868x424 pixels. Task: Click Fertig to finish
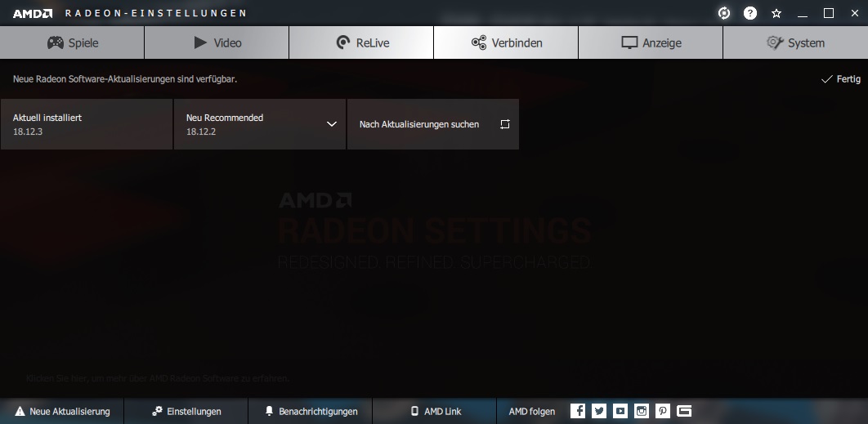click(841, 79)
